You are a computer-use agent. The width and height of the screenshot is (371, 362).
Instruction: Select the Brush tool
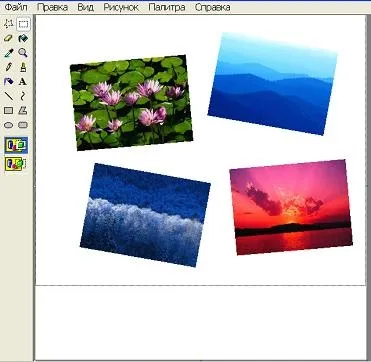click(x=23, y=67)
